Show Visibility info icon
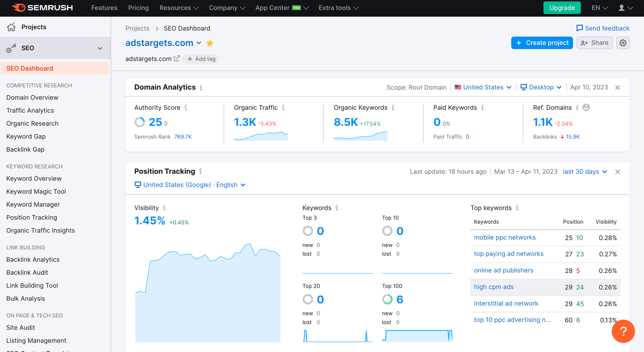The height and width of the screenshot is (352, 644). 164,208
